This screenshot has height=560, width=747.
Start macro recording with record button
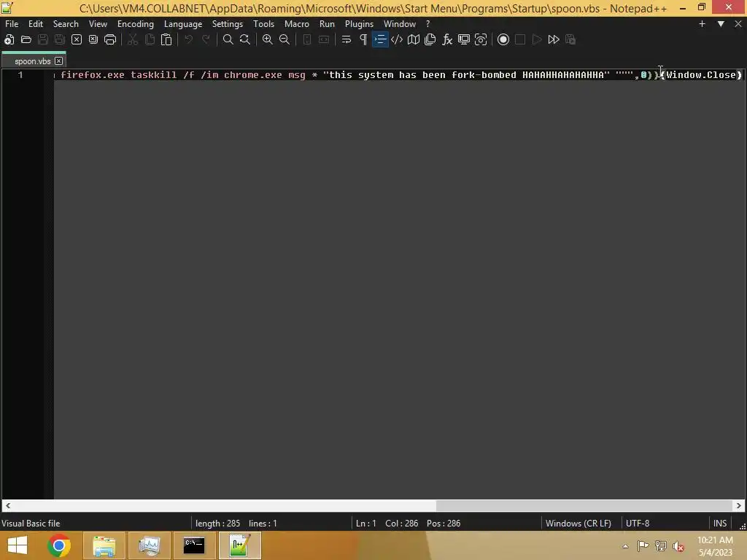(503, 39)
